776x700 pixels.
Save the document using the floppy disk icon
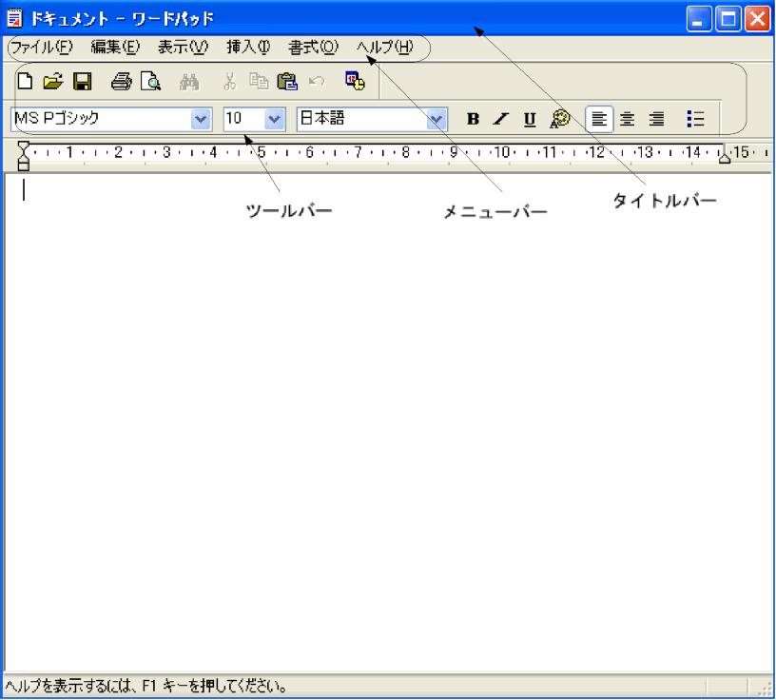(82, 81)
